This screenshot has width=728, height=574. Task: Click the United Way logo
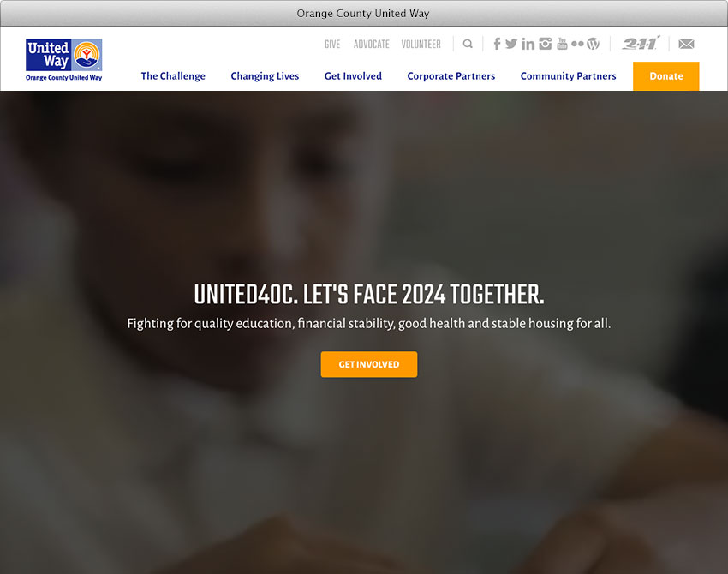64,60
